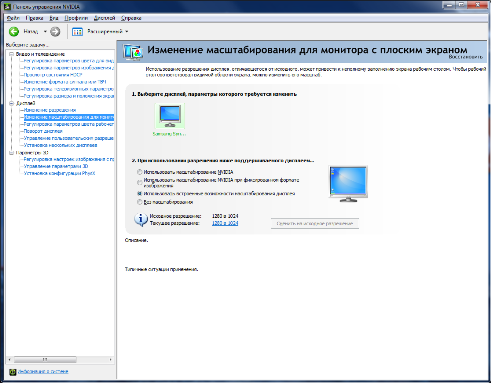
Task: Open 'Просмотр состояния HDCP' tree item
Action: pyautogui.click(x=53, y=75)
